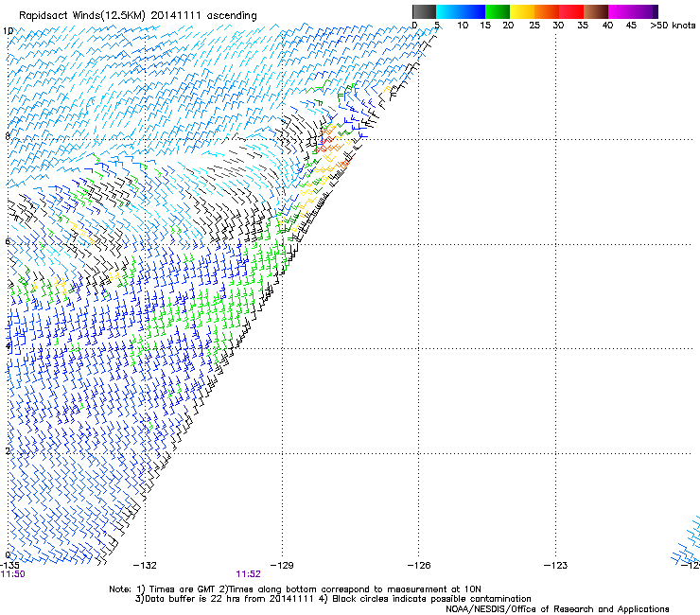Click the brown 35-40 knots legend segment
The height and width of the screenshot is (615, 700).
click(x=596, y=11)
